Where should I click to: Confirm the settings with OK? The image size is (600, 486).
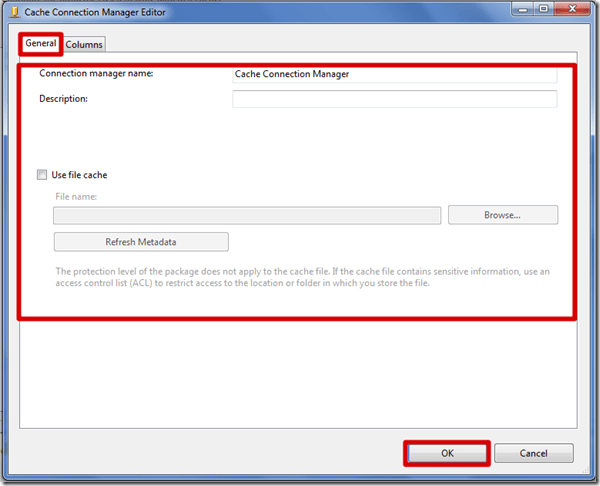pyautogui.click(x=447, y=453)
